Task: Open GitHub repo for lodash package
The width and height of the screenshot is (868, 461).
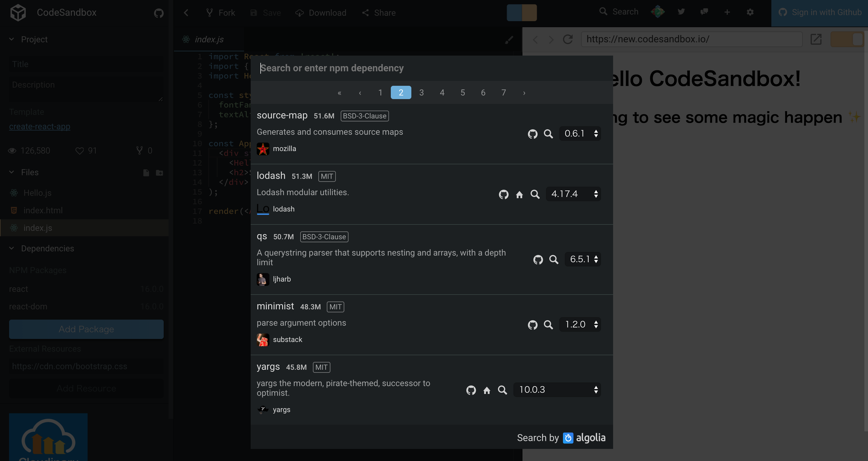Action: (503, 195)
